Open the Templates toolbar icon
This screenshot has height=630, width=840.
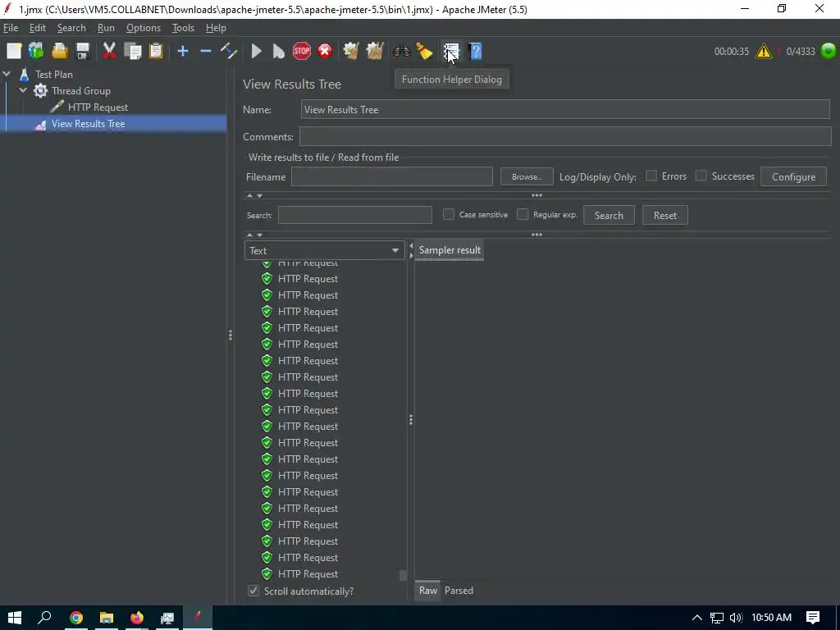(36, 51)
